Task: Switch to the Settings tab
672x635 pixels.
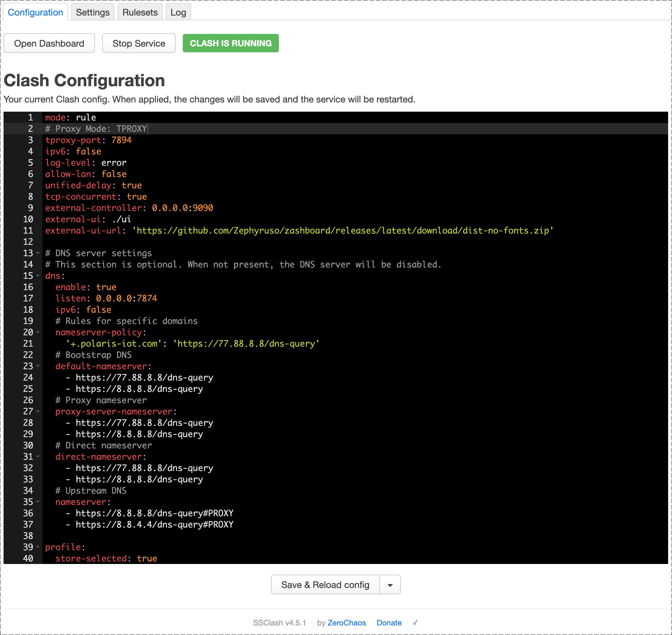Action: click(x=93, y=12)
